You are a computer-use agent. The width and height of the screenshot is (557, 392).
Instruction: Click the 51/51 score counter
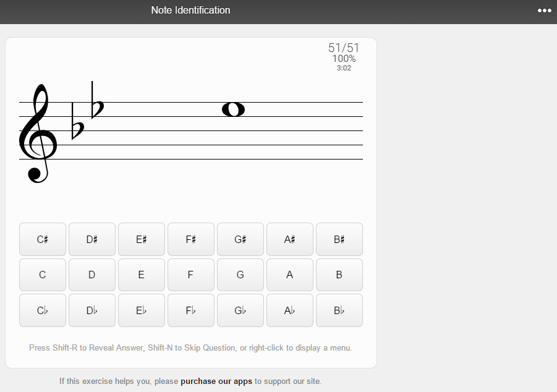point(344,48)
